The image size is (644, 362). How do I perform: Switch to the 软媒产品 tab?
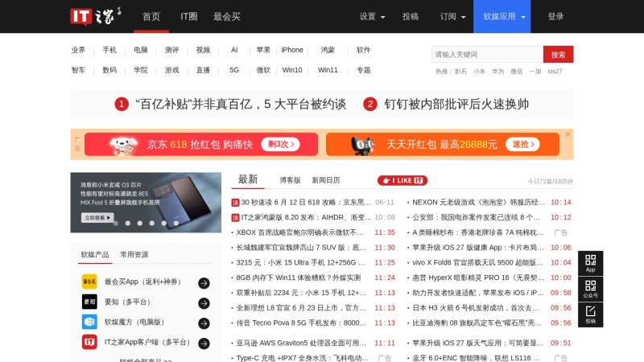pos(95,254)
